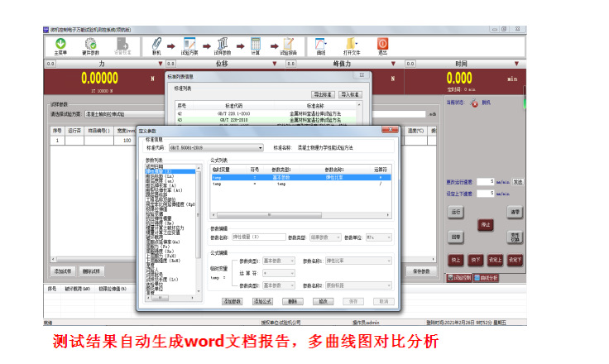Switch to the 曲线分析 tab
Screen dimensions: 609x364
[x=486, y=278]
